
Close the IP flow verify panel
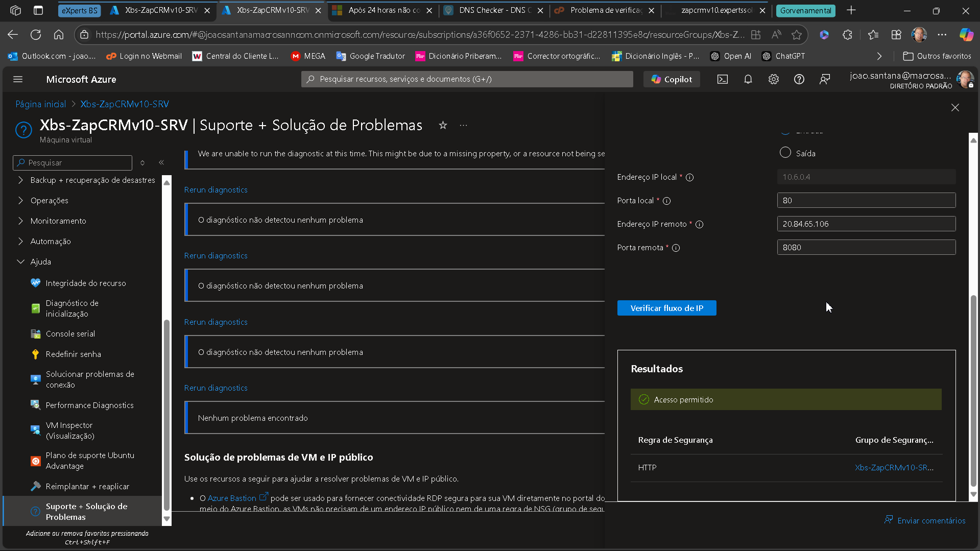click(x=955, y=107)
